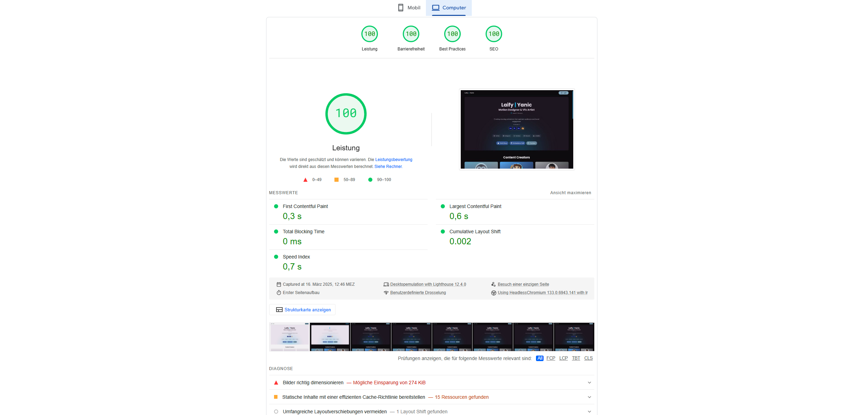
Task: Click the SEO score gauge
Action: click(494, 34)
